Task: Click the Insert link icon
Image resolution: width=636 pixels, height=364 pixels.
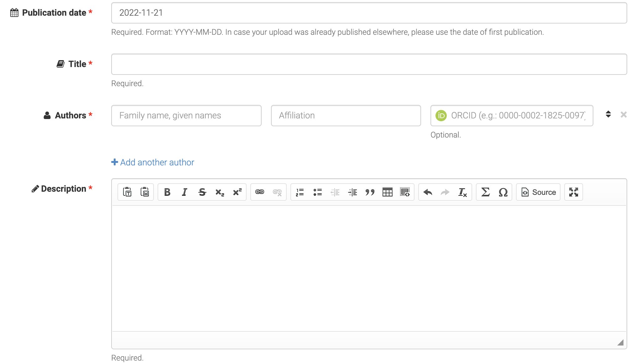Action: (x=259, y=192)
